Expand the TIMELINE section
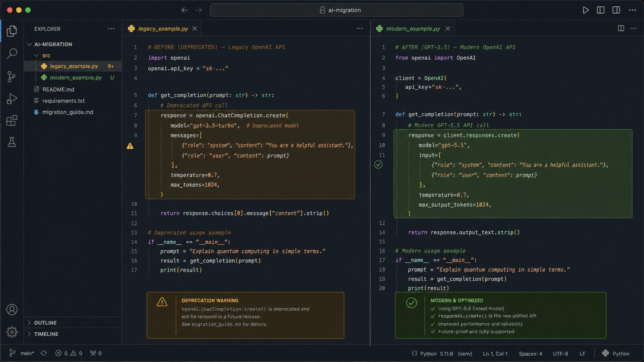This screenshot has width=644, height=362. (73, 334)
